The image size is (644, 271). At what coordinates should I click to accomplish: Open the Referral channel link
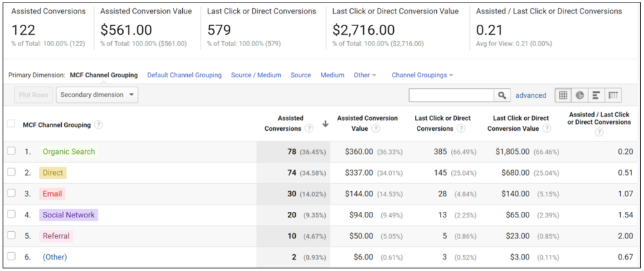pos(56,236)
